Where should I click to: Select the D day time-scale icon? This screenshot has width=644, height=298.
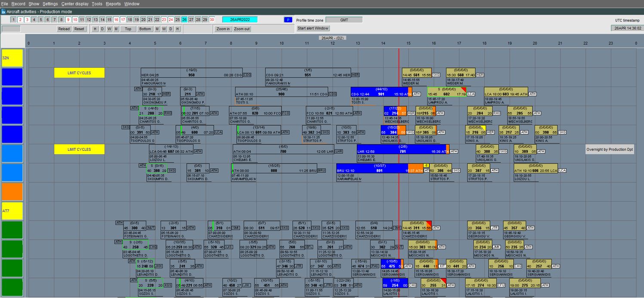[101, 29]
